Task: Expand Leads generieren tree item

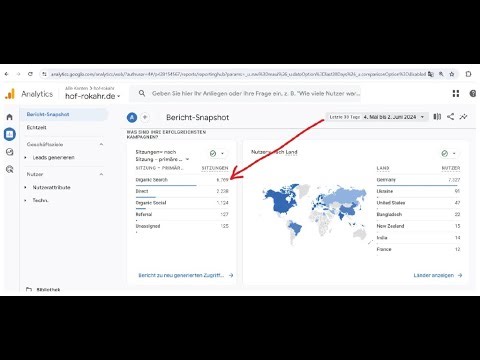Action: pos(25,157)
